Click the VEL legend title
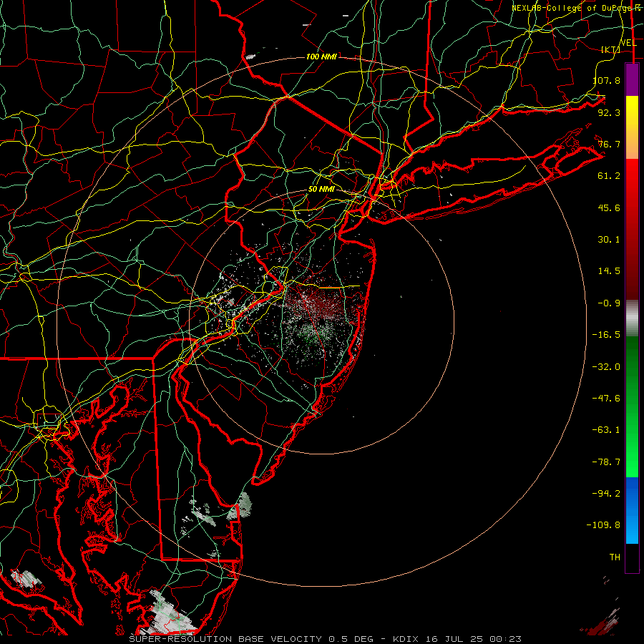644x644 pixels. tap(628, 43)
